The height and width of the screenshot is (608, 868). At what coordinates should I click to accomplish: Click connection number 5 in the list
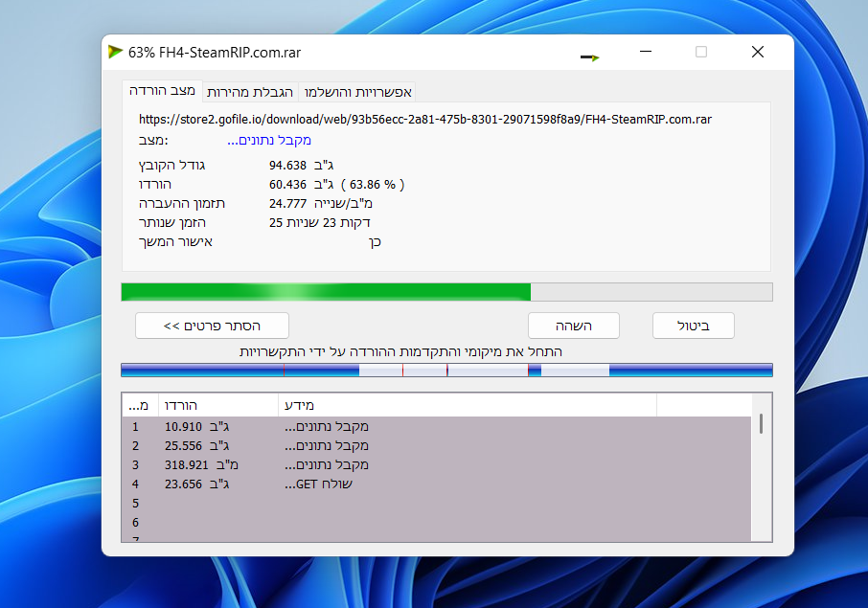pos(136,504)
